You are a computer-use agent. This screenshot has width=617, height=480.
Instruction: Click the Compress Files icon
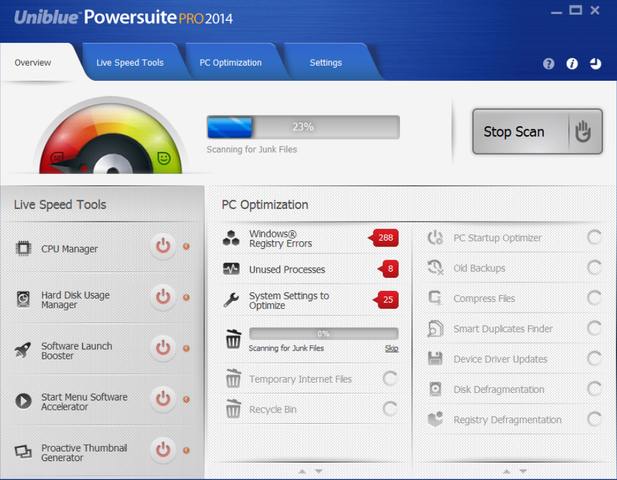tap(435, 298)
